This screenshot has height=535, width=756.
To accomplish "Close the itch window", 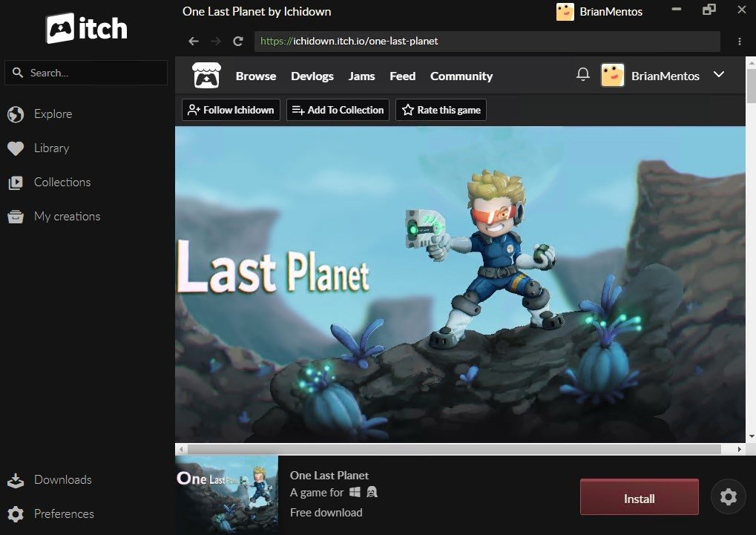I will 742,10.
